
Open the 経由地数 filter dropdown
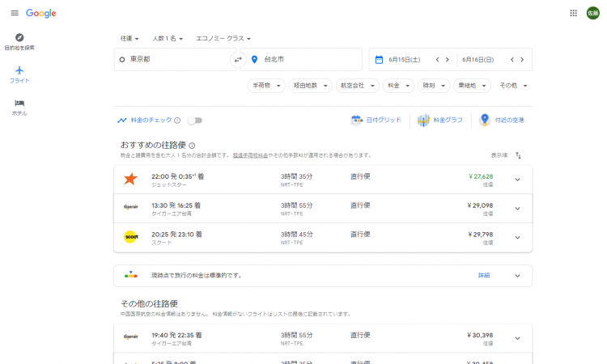[x=311, y=86]
